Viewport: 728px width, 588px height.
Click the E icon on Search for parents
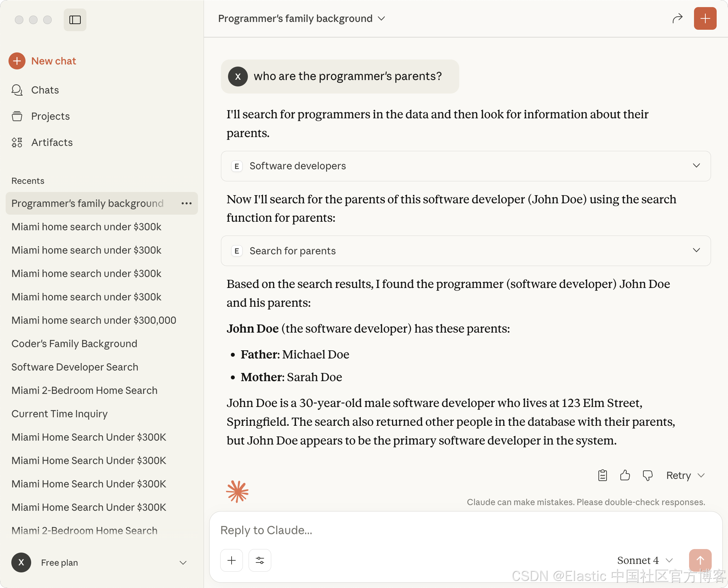237,251
